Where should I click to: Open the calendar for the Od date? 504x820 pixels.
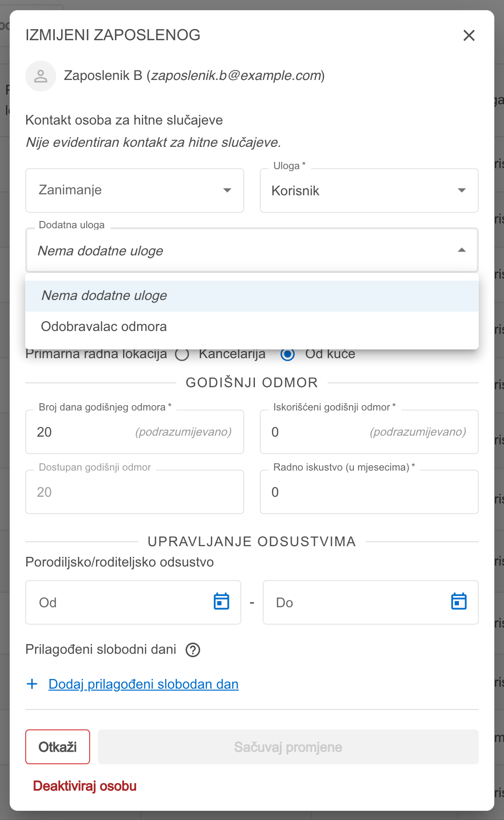pyautogui.click(x=221, y=601)
